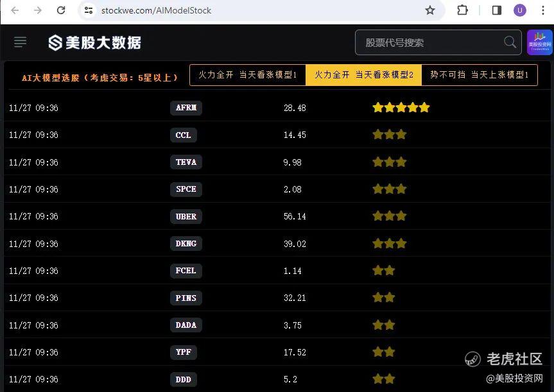Click the two-star rating for PINS

[x=384, y=297]
